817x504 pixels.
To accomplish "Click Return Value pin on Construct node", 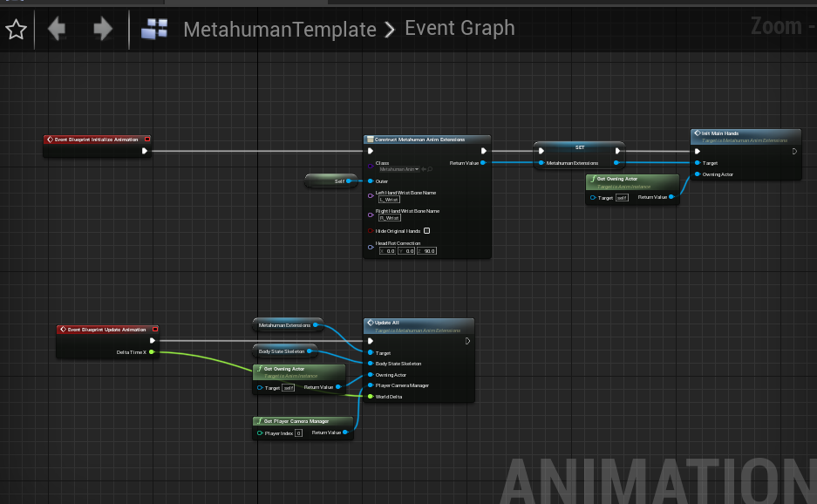I will pyautogui.click(x=484, y=163).
